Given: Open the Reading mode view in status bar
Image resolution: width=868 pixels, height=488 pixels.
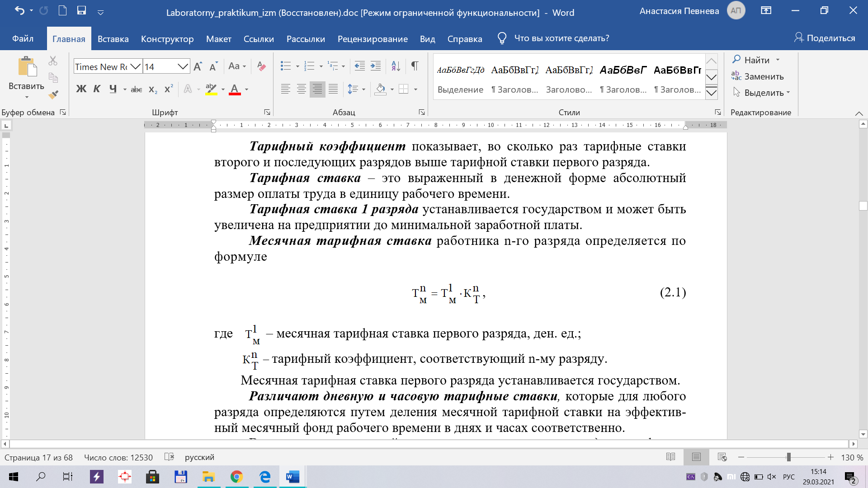Looking at the screenshot, I should (x=670, y=457).
